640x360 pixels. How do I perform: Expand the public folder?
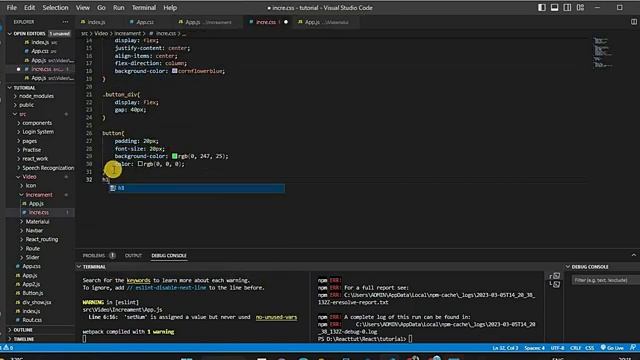tap(27, 105)
